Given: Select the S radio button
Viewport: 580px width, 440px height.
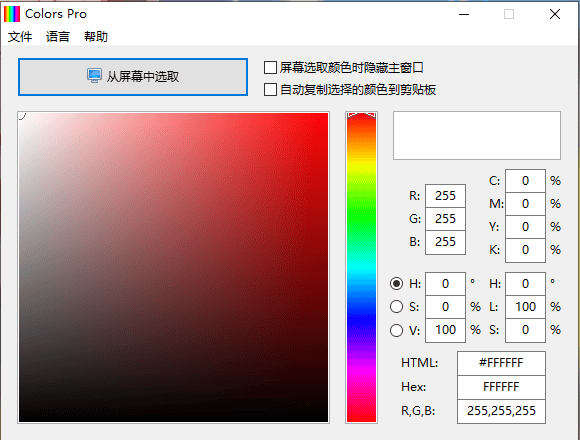Looking at the screenshot, I should point(396,307).
